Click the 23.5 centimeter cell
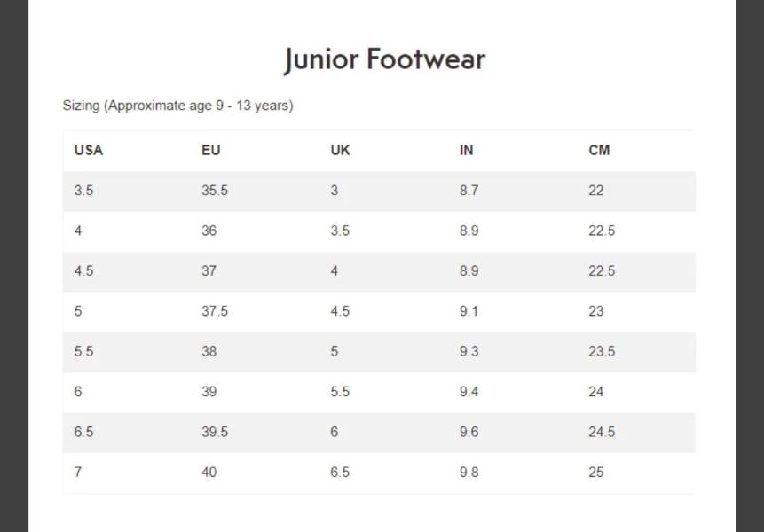The height and width of the screenshot is (532, 764). [x=602, y=352]
